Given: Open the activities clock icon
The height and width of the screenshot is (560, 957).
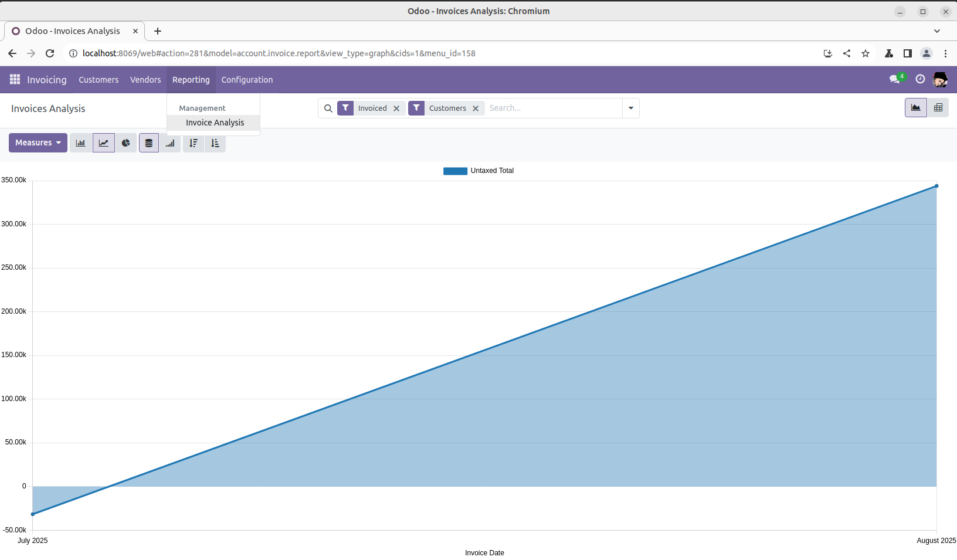Looking at the screenshot, I should [x=920, y=80].
